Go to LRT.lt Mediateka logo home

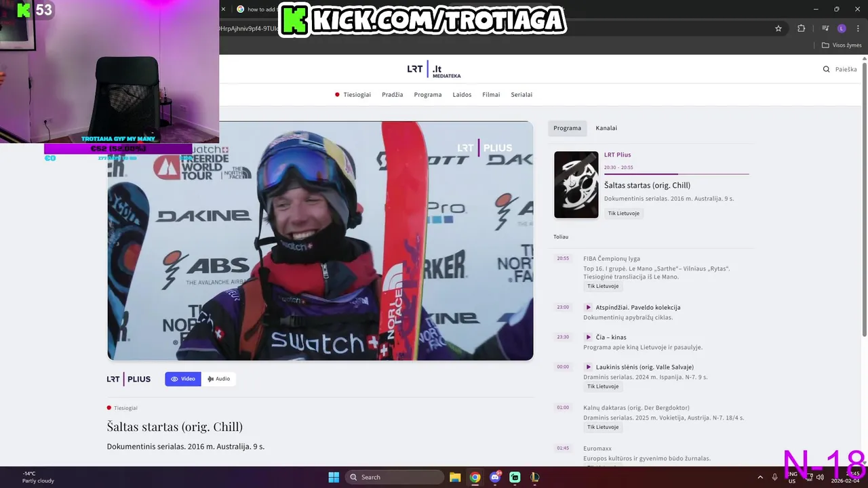[434, 69]
